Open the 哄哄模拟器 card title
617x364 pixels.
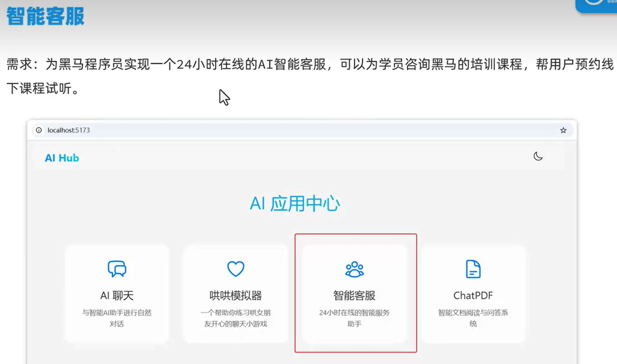(x=236, y=295)
